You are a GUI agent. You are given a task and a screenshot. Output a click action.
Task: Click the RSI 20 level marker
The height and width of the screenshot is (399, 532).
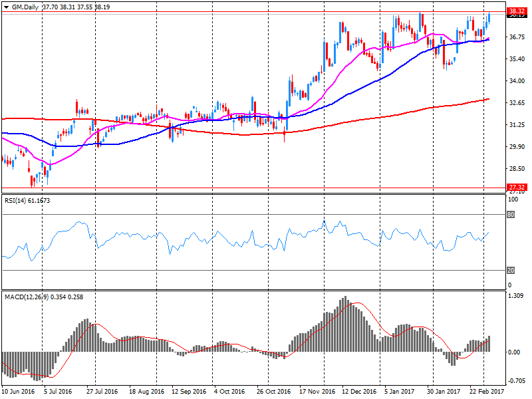(x=512, y=270)
